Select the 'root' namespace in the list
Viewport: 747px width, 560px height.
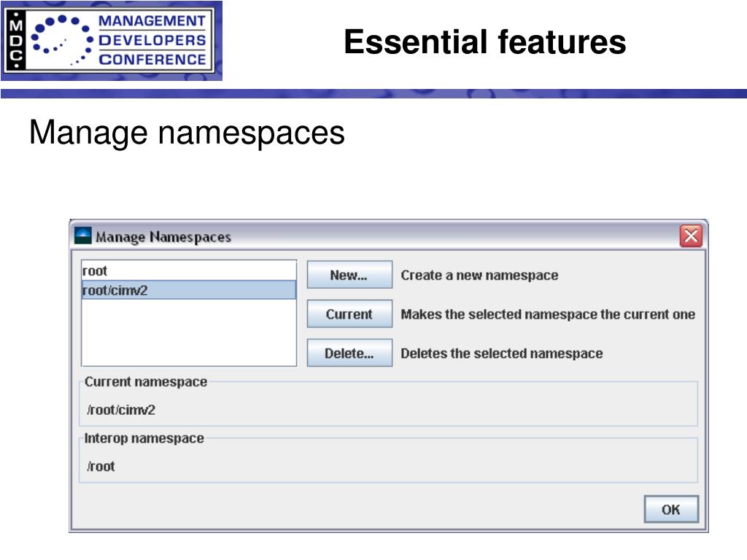(x=189, y=271)
